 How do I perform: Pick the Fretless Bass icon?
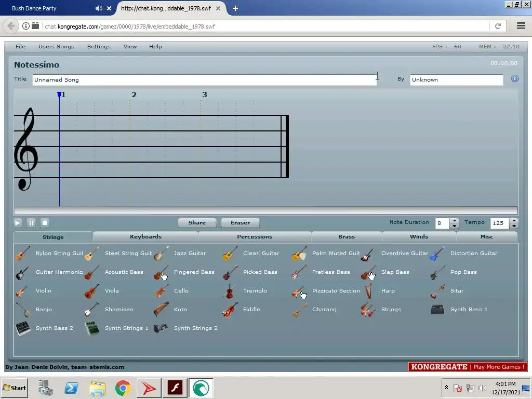coord(299,272)
